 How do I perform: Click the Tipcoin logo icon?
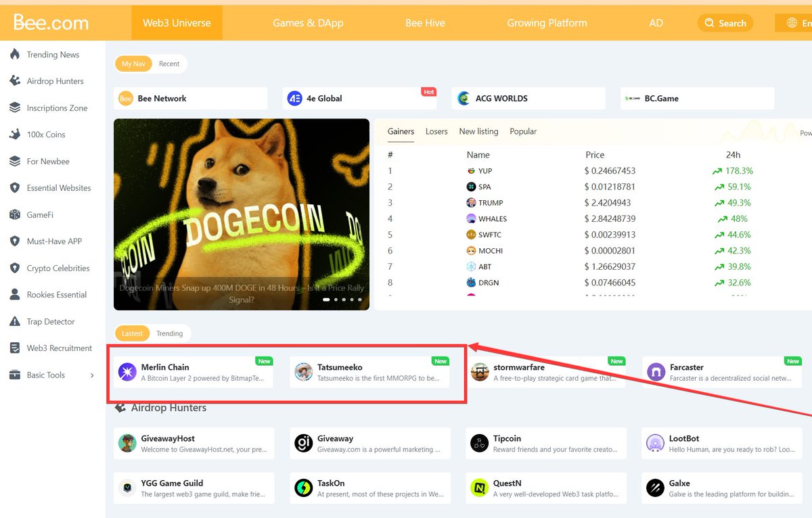(480, 443)
